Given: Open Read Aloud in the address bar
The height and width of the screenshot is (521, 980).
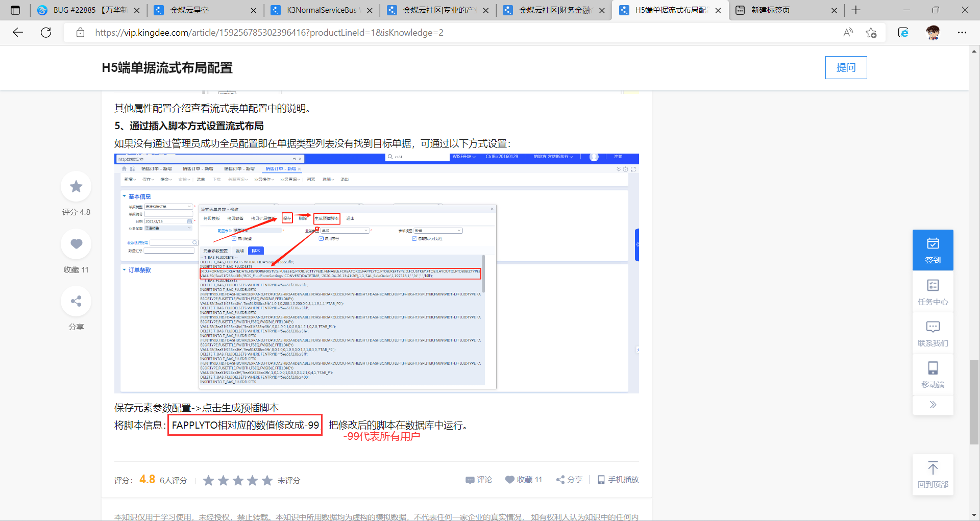Looking at the screenshot, I should click(848, 33).
